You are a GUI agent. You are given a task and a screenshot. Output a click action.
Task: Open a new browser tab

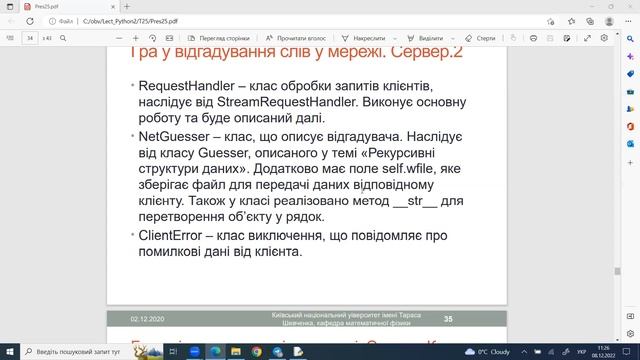click(127, 7)
